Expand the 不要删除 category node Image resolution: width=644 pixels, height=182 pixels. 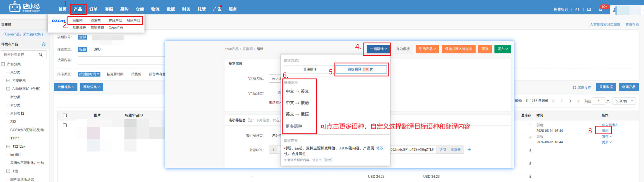8,81
